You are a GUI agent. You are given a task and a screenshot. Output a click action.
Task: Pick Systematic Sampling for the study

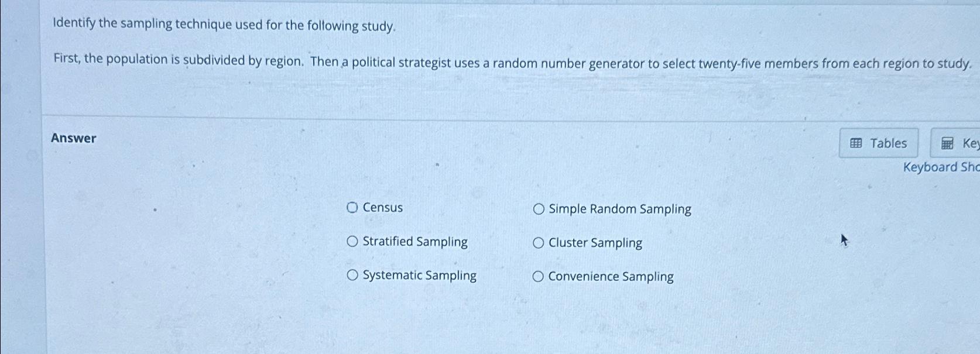point(352,274)
